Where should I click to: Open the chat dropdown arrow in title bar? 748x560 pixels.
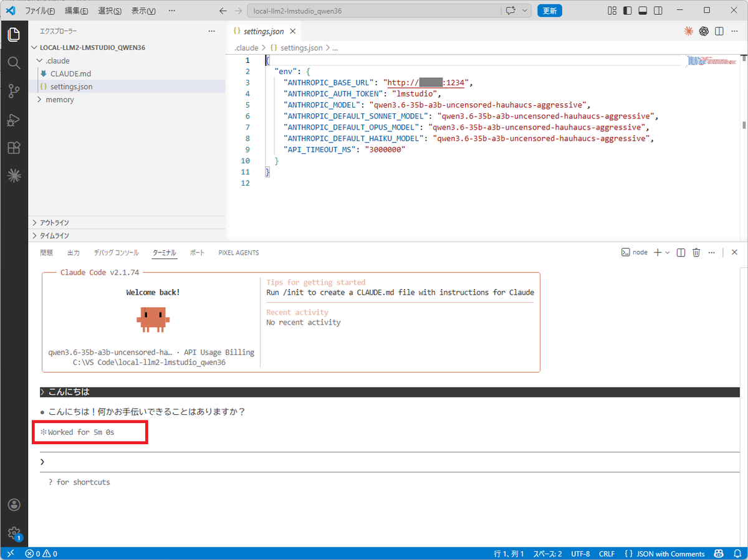click(525, 11)
